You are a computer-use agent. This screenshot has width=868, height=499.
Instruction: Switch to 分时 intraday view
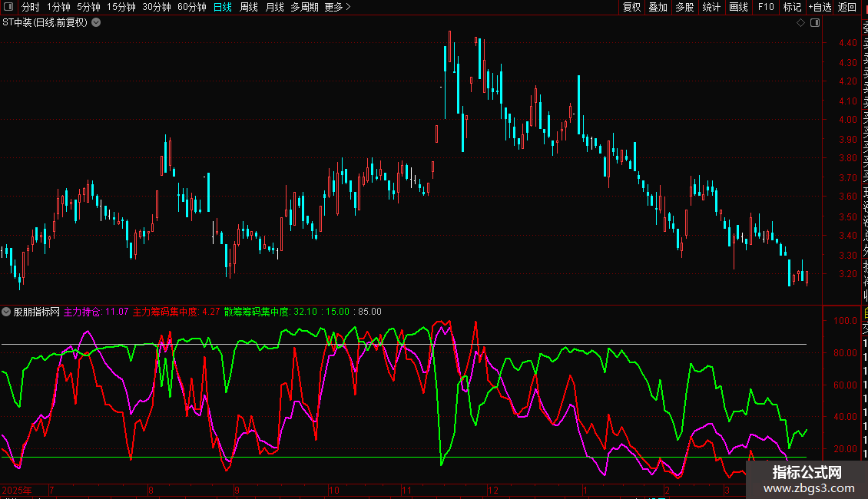pyautogui.click(x=31, y=7)
